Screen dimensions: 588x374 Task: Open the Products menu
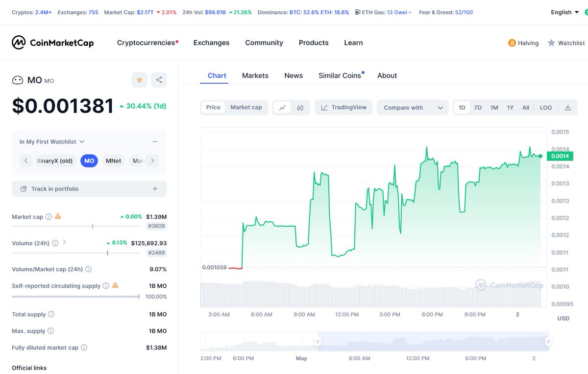point(314,43)
